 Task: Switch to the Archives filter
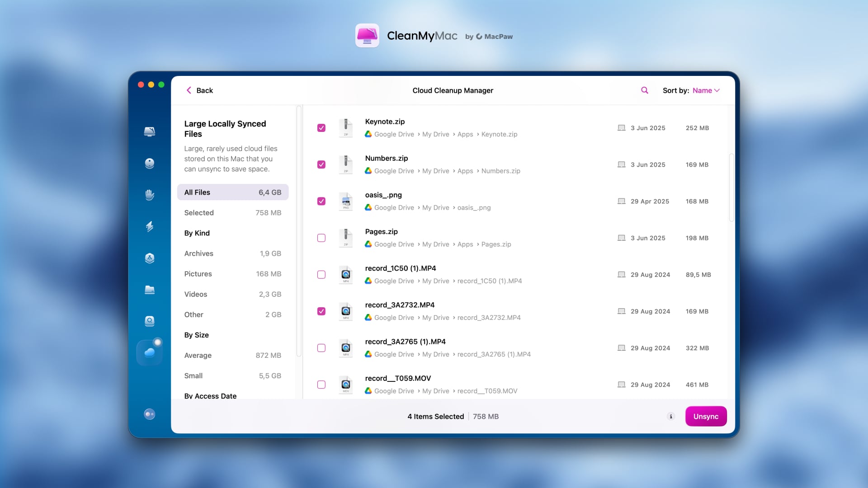point(198,253)
